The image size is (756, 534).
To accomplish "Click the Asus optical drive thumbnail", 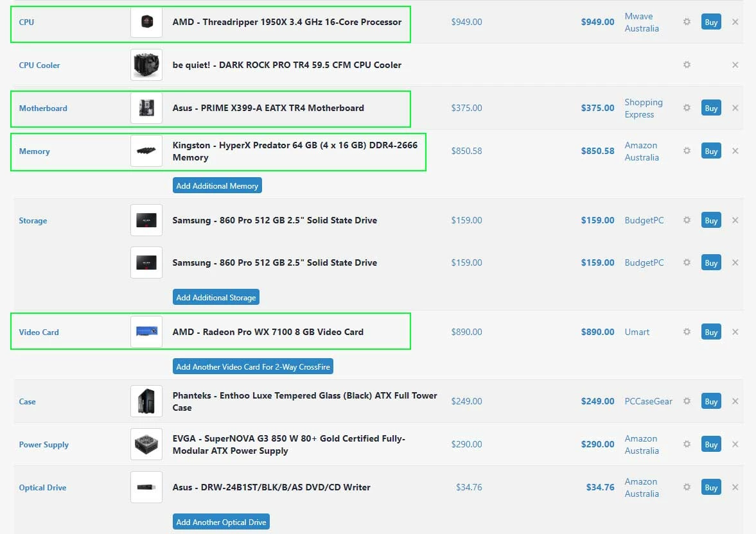I will [146, 487].
